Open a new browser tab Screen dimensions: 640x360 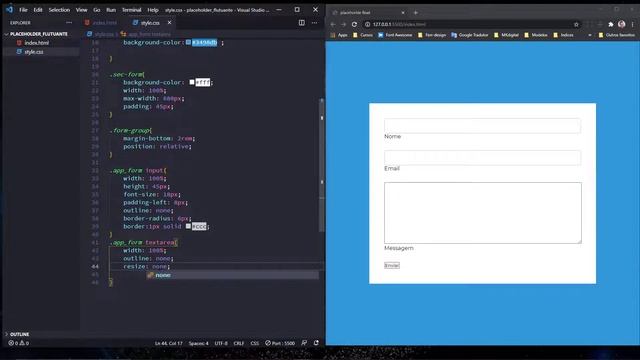click(x=416, y=13)
